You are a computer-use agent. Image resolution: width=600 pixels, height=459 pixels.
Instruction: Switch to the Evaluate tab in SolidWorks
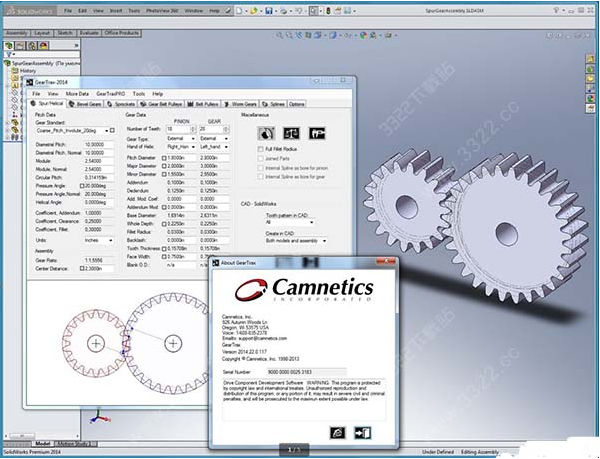coord(89,33)
